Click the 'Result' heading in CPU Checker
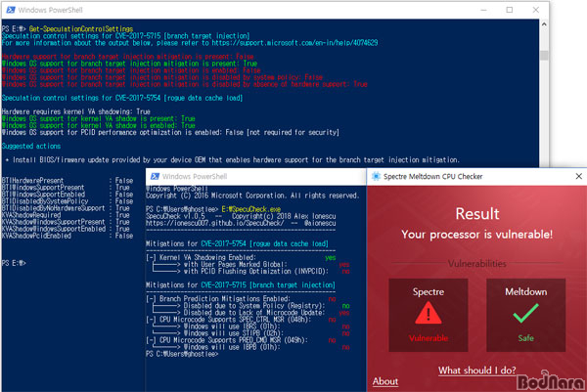 pyautogui.click(x=477, y=214)
